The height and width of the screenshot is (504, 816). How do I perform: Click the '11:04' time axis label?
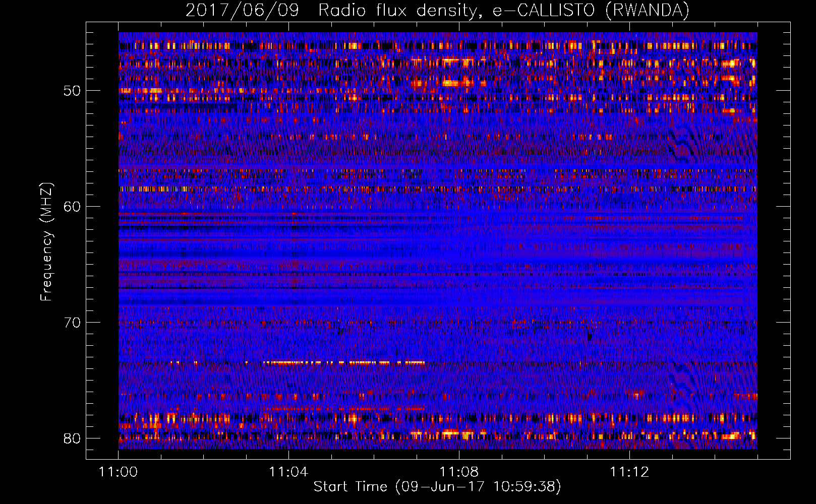[288, 472]
